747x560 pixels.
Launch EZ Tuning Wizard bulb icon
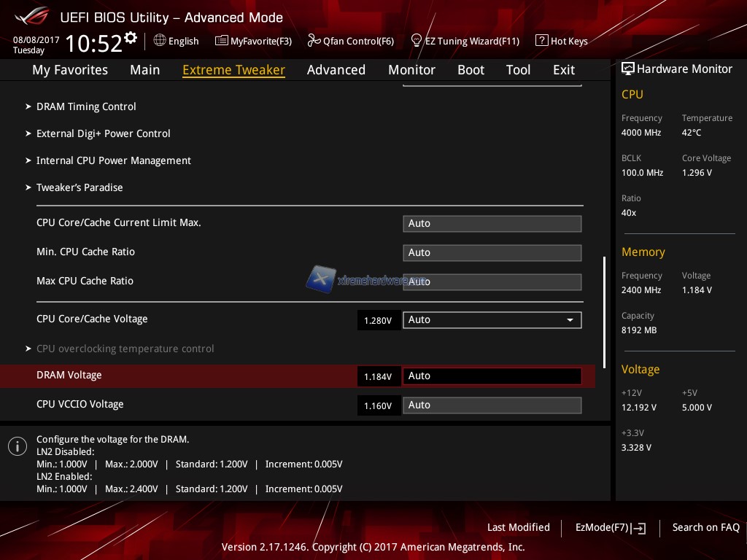[x=417, y=41]
